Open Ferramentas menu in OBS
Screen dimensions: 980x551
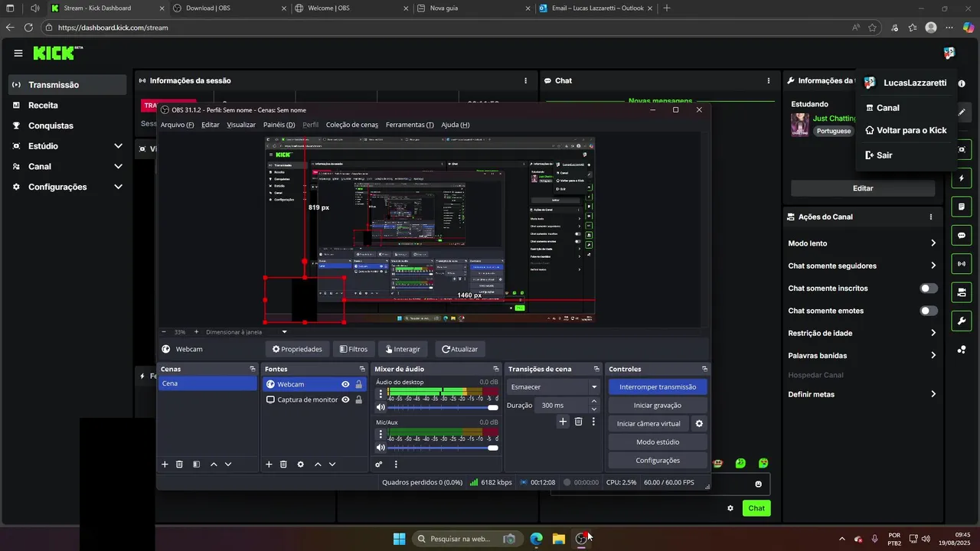click(x=410, y=125)
